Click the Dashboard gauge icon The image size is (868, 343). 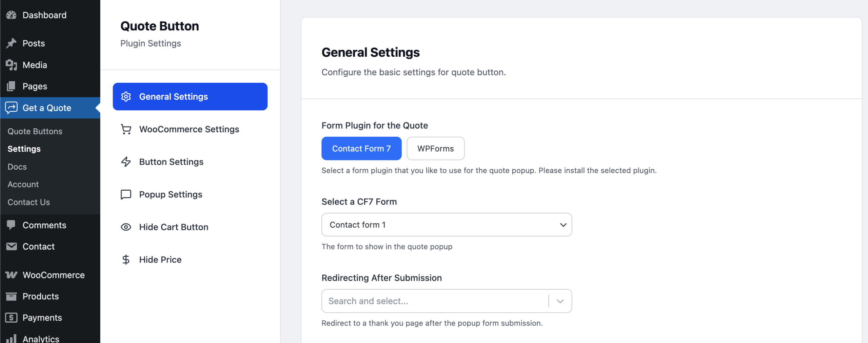(x=11, y=15)
